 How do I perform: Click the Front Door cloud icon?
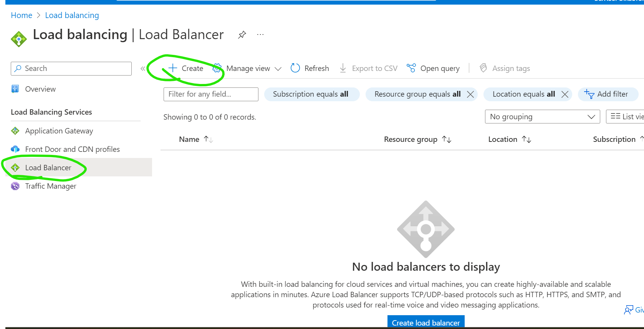(x=15, y=149)
